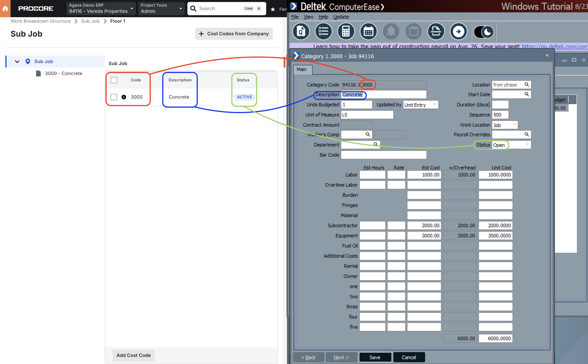Click the Next > button

coord(341,357)
